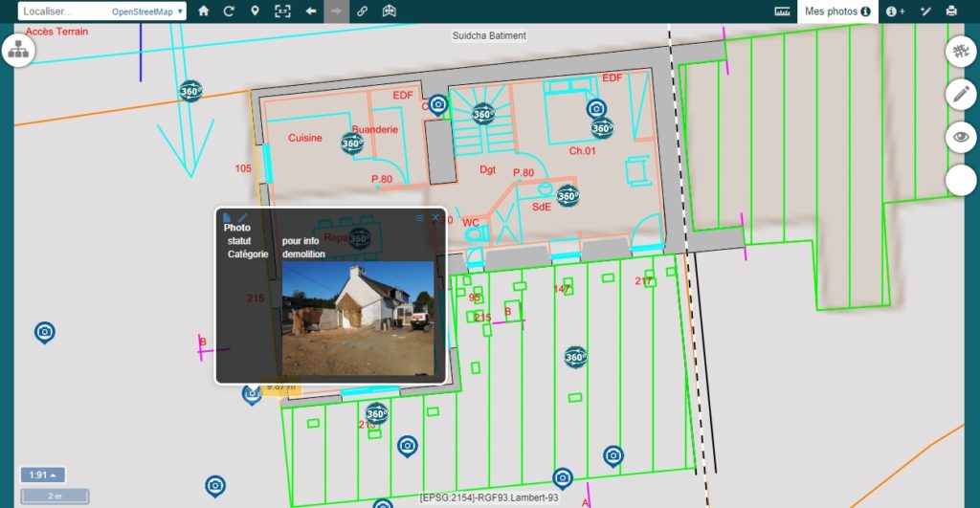Toggle the grid hash round button

961,52
